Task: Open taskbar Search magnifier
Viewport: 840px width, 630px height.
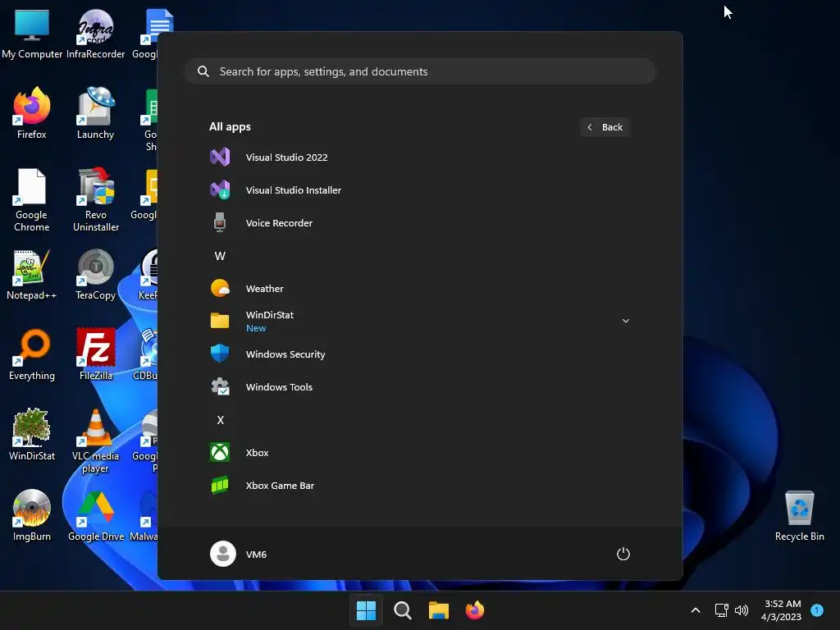Action: 402,610
